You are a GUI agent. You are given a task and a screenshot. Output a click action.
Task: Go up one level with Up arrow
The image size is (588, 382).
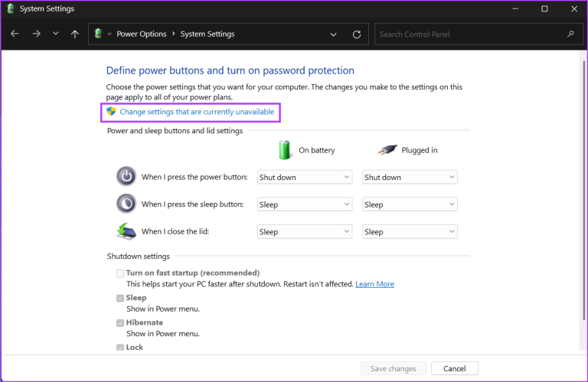(75, 34)
